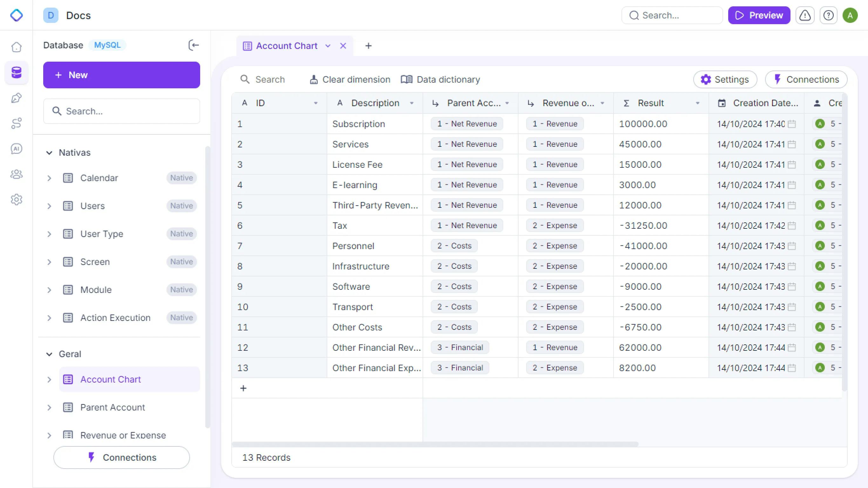Screen dimensions: 868x488
Task: Open the users/team panel in the sidebar
Action: pyautogui.click(x=16, y=174)
